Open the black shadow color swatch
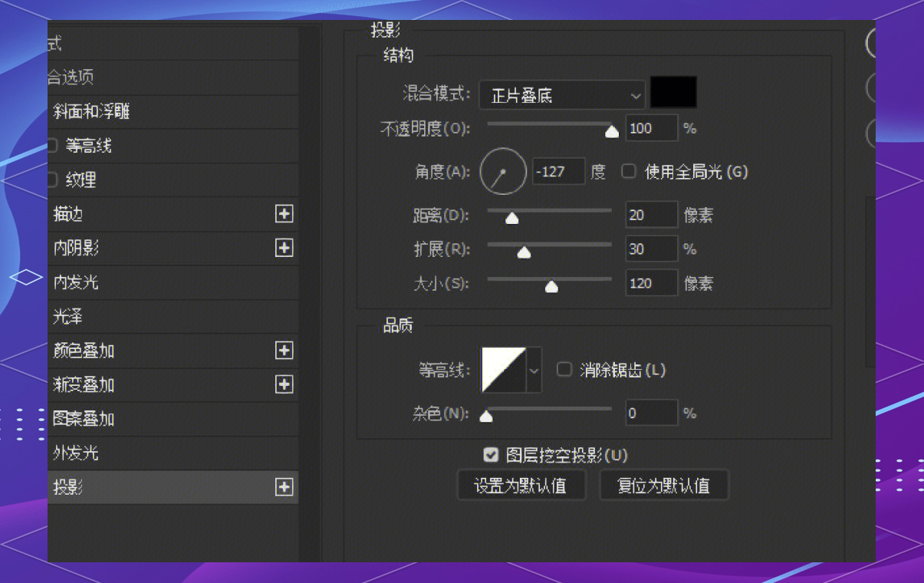Screen dimensions: 924x583 click(x=673, y=92)
